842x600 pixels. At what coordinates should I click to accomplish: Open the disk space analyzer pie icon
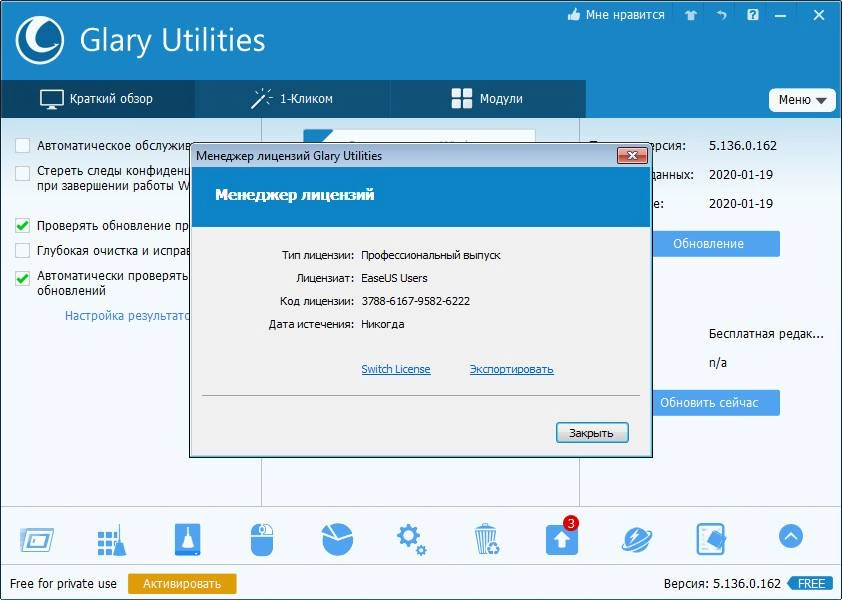coord(337,539)
